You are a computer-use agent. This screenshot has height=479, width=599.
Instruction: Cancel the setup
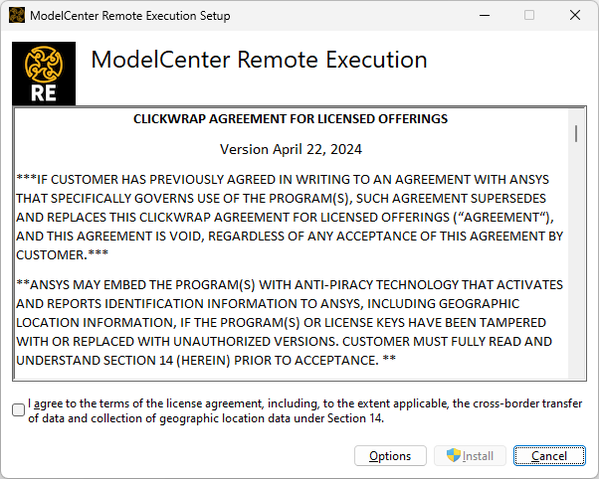[x=549, y=455]
